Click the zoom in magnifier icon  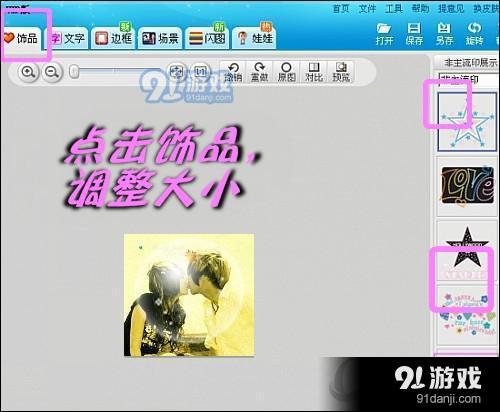tap(28, 72)
